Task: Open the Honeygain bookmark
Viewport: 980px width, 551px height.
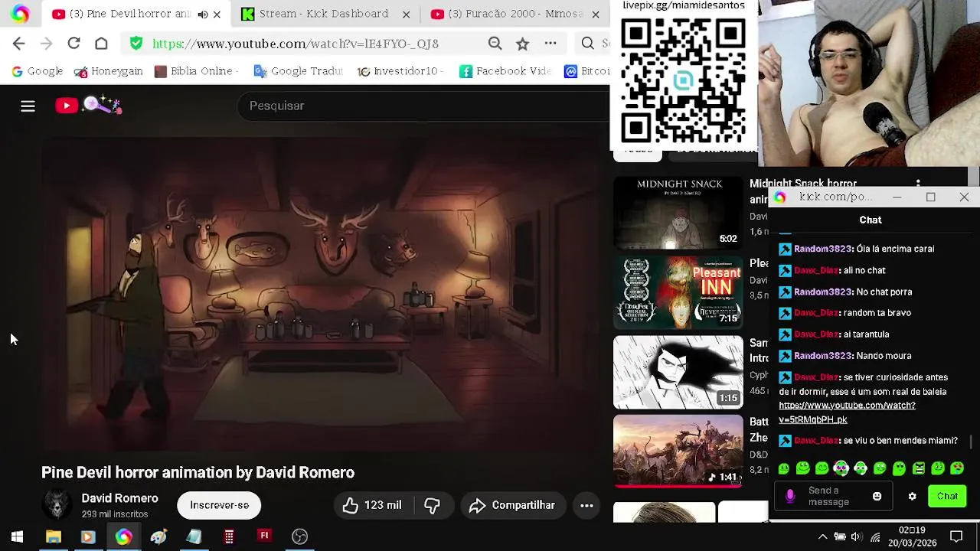Action: (108, 71)
